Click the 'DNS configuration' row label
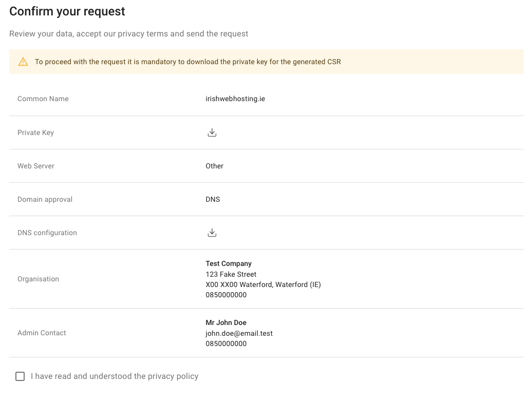Image resolution: width=532 pixels, height=401 pixels. coord(47,233)
